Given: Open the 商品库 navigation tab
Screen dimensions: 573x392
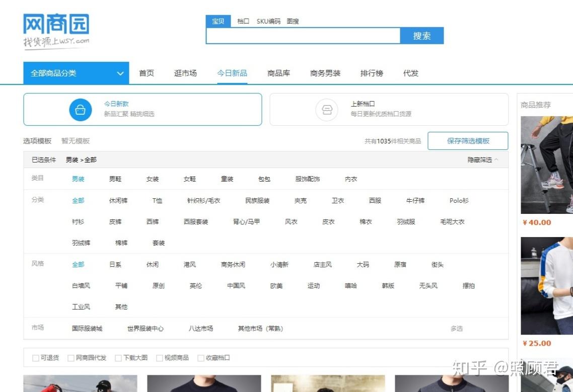Looking at the screenshot, I should (278, 73).
